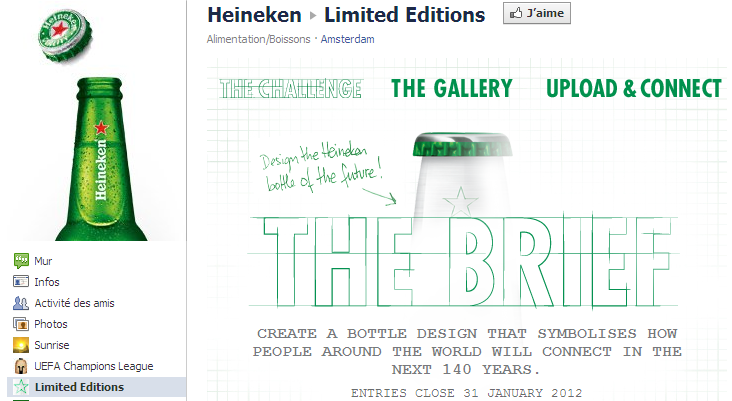Click the Sunrise sun icon
Screen dimensions: 732x401
tap(21, 345)
